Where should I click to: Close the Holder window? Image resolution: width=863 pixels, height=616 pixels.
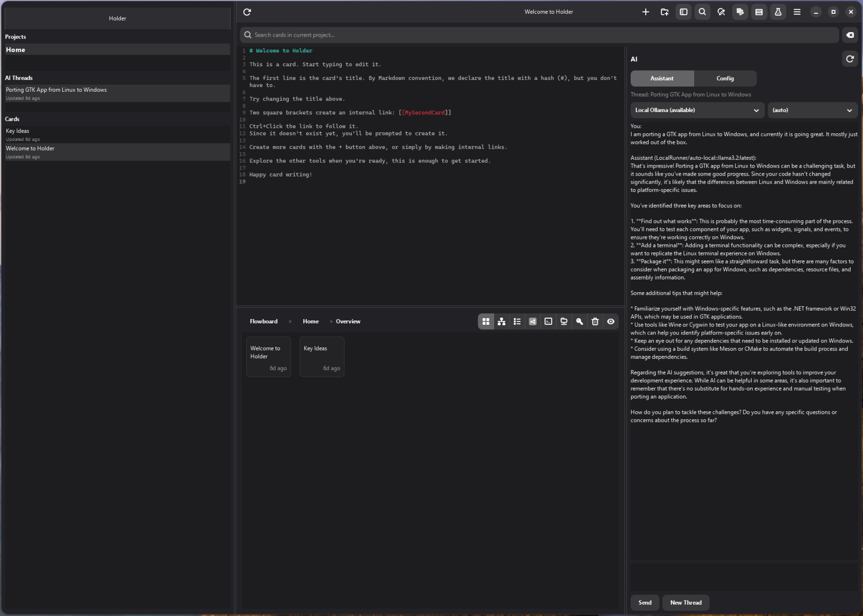pos(851,12)
